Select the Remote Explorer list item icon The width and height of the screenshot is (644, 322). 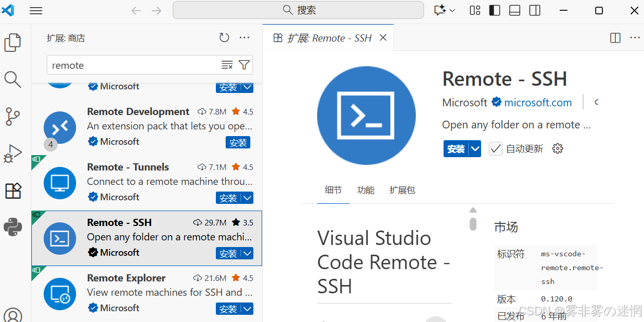(60, 294)
